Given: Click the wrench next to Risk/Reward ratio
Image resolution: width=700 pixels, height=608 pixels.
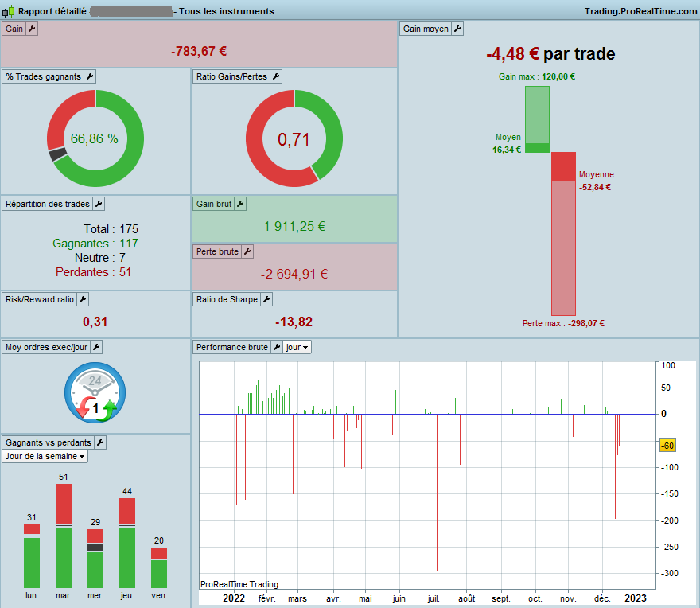Looking at the screenshot, I should [x=83, y=299].
